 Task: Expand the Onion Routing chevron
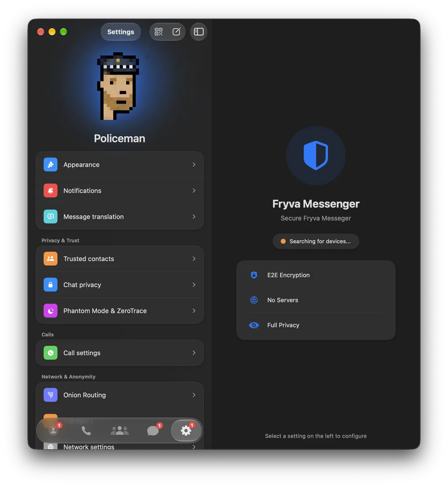(194, 395)
